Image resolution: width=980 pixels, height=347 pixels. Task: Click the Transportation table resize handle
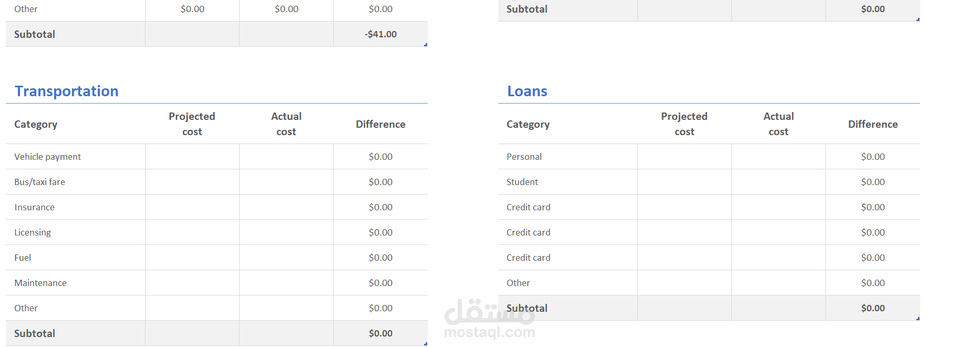[x=426, y=344]
